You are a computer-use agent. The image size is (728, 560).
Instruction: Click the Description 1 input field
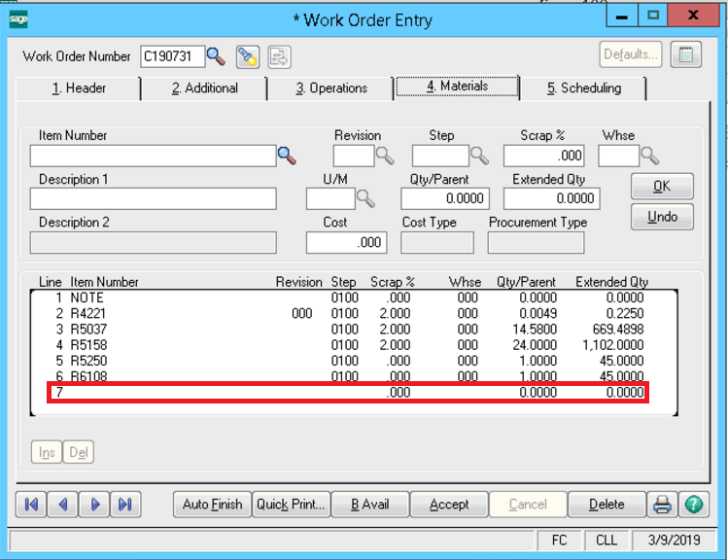(153, 198)
